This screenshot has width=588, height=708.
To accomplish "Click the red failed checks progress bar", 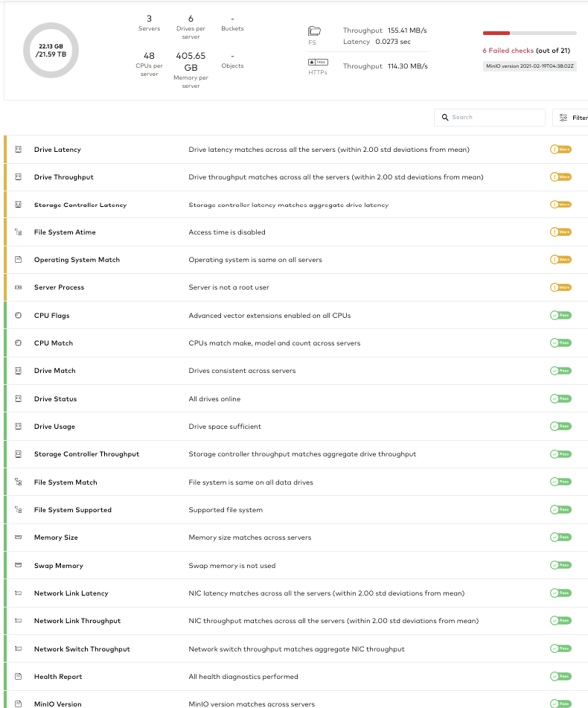I will tap(496, 34).
